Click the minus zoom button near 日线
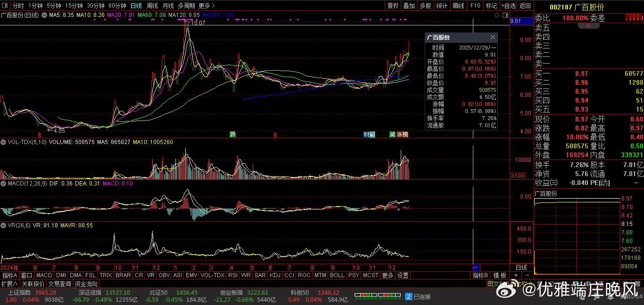This screenshot has width=644, height=305. 527,275
